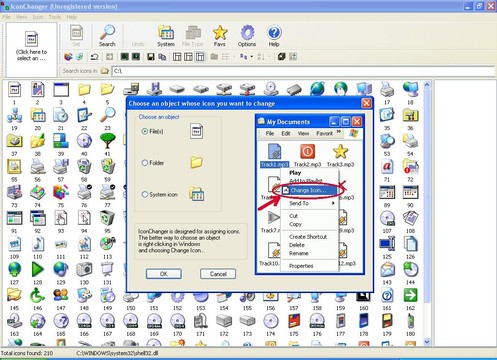Screen dimensions: 497x360
Task: Click the floppy disk save icon
Action: coord(151,57)
